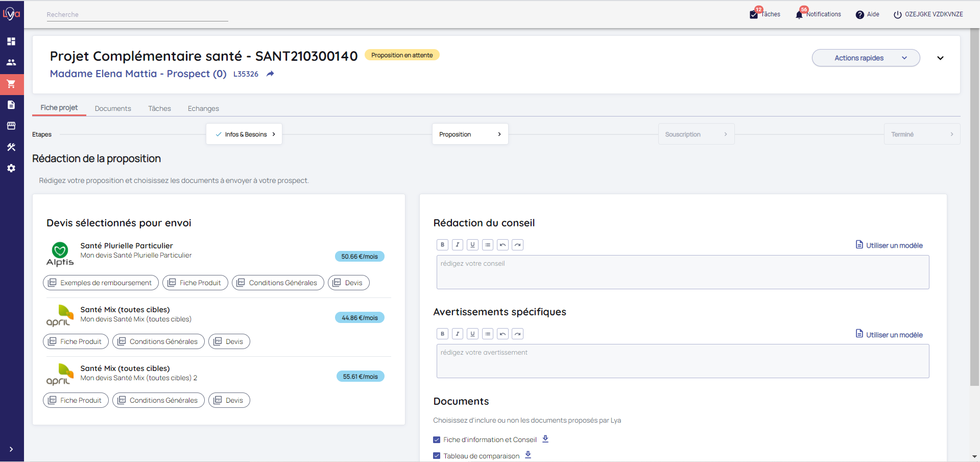Click the bold icon in Rédaction du conseil
Screen dimensions: 980x462
442,245
